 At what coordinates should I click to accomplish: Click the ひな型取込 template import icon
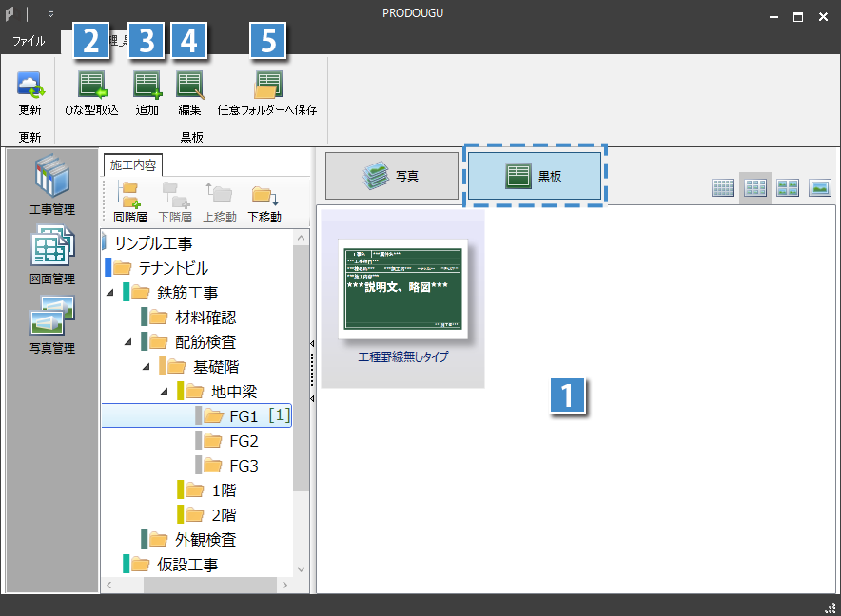91,86
